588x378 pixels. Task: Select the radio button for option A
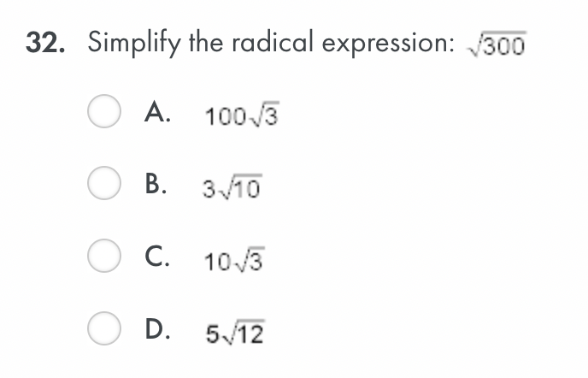click(103, 114)
